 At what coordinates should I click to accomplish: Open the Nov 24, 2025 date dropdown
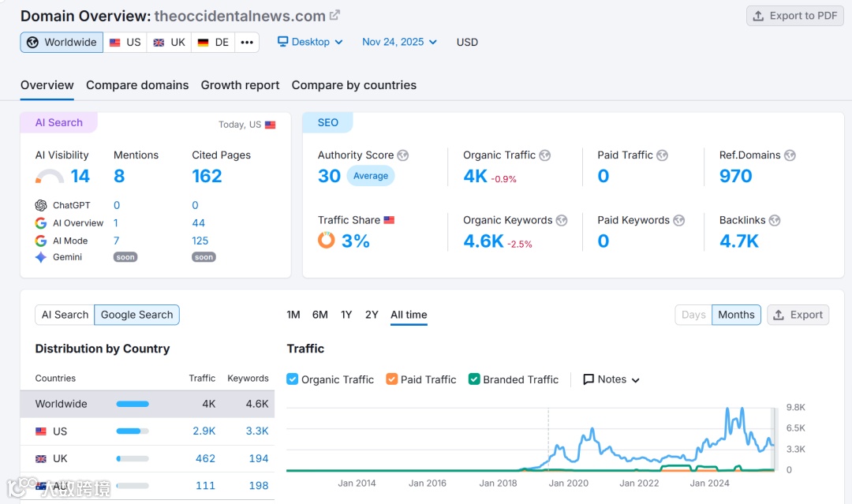pos(399,42)
